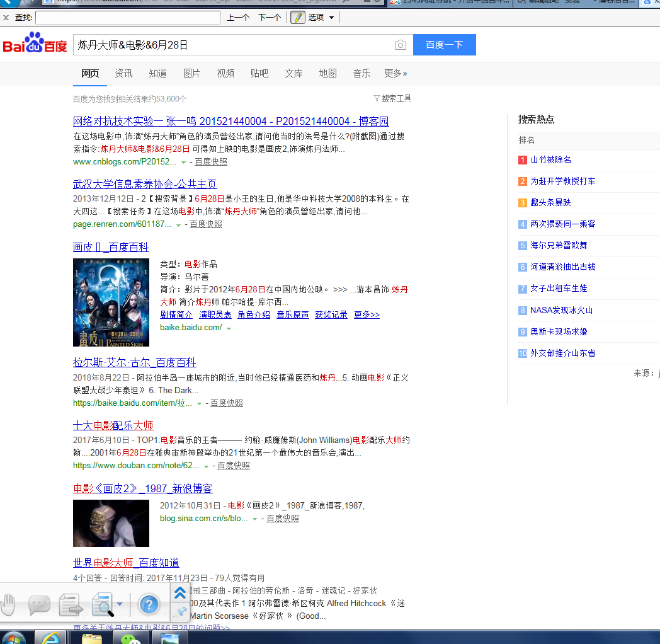Viewport: 660px width, 644px height.
Task: Click the 画皮II movie poster thumbnail
Action: coord(111,302)
